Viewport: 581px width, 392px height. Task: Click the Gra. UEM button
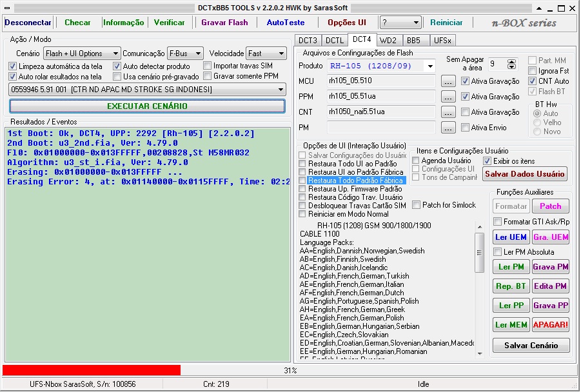click(x=550, y=237)
